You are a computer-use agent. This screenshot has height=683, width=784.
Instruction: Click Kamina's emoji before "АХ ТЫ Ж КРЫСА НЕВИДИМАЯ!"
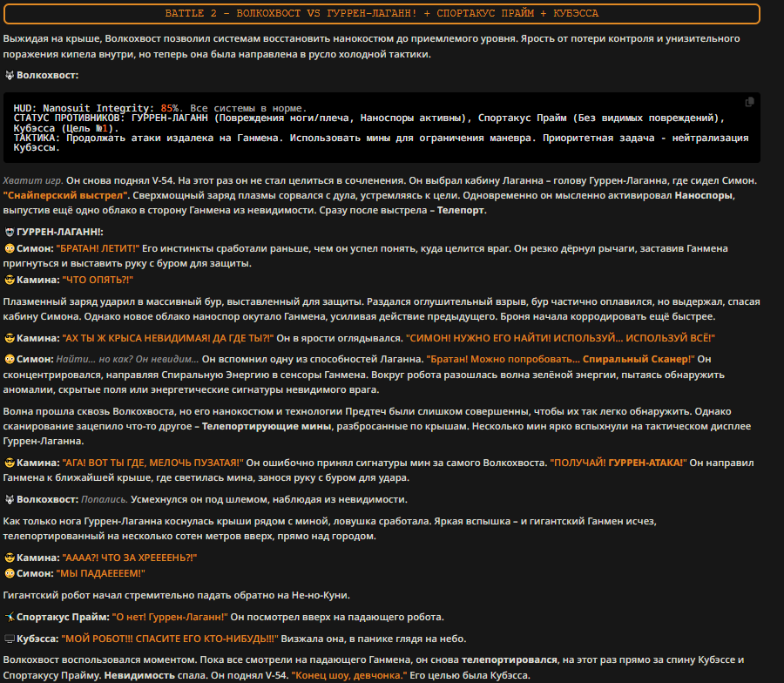click(10, 339)
